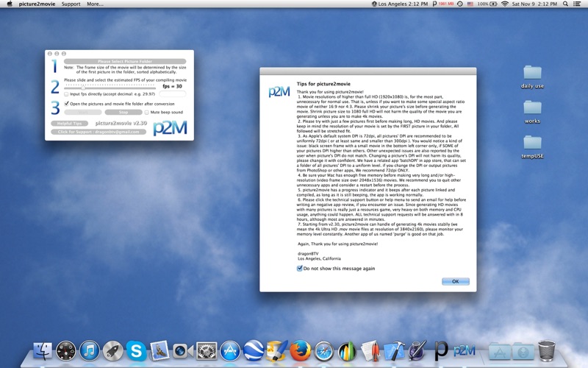Open Dashboard icon in the dock
The width and height of the screenshot is (588, 368).
pos(65,351)
